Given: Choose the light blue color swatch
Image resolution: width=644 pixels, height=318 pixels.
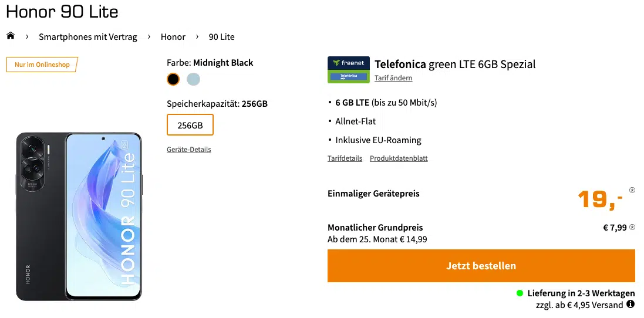Looking at the screenshot, I should pos(193,79).
